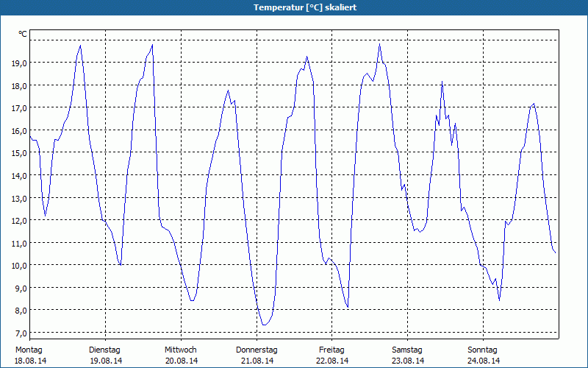Click the chart title 'Temperatur [°C] skaliert'
The width and height of the screenshot is (588, 368).
click(x=305, y=7)
